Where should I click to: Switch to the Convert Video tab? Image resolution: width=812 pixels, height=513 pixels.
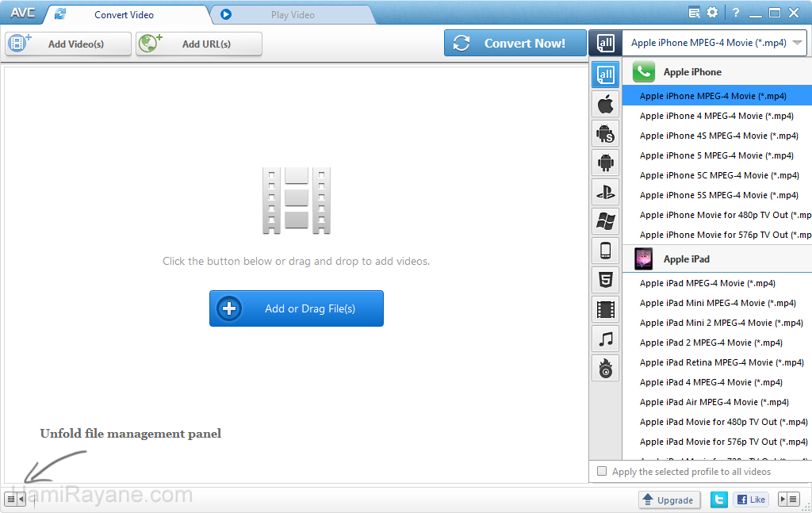pyautogui.click(x=124, y=15)
